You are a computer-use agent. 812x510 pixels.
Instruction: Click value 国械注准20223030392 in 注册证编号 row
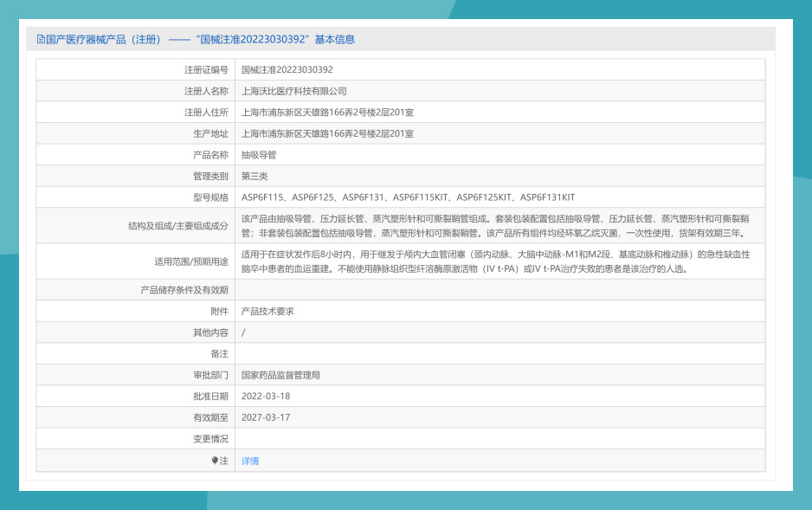287,70
